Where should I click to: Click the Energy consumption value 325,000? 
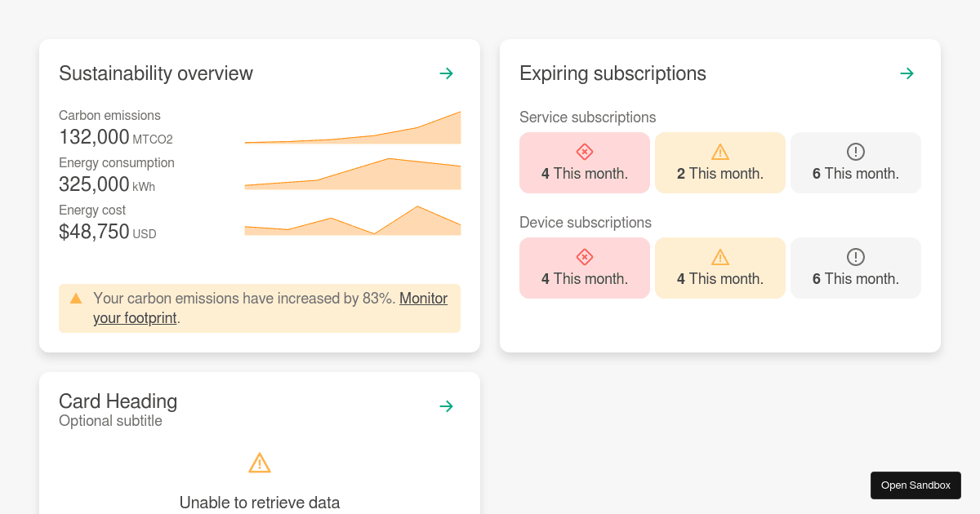(92, 184)
